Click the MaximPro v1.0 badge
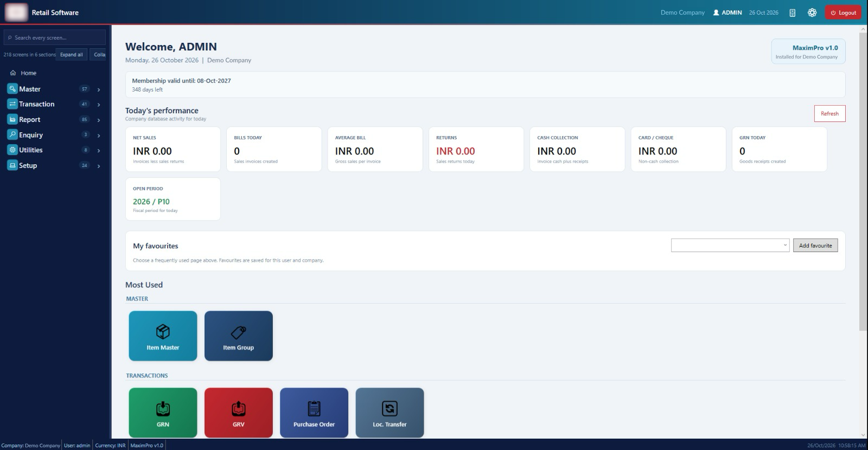868x450 pixels. [808, 52]
